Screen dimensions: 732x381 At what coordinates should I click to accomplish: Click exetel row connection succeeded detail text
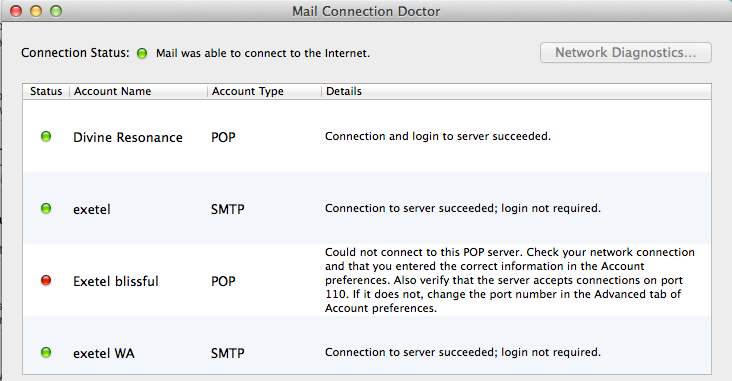pyautogui.click(x=463, y=208)
